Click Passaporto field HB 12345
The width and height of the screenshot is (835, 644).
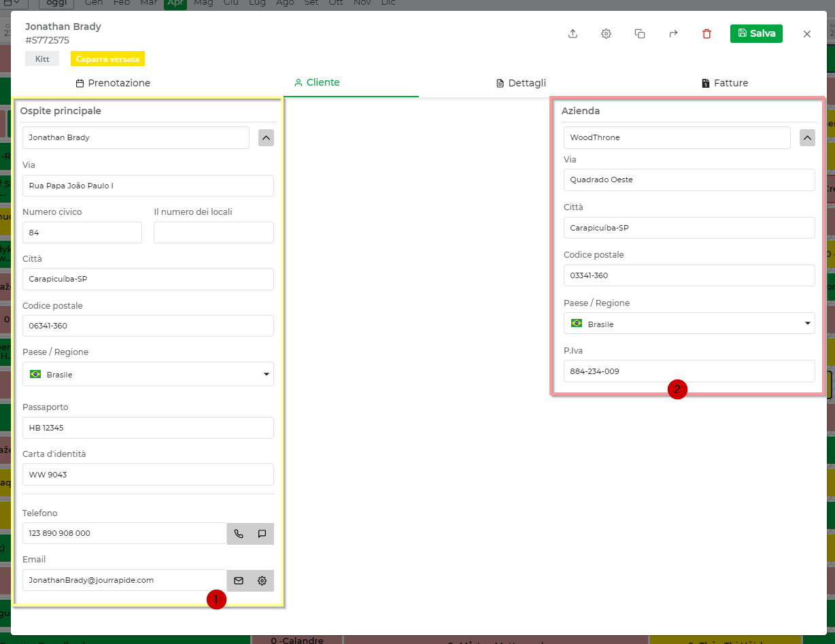tap(148, 428)
